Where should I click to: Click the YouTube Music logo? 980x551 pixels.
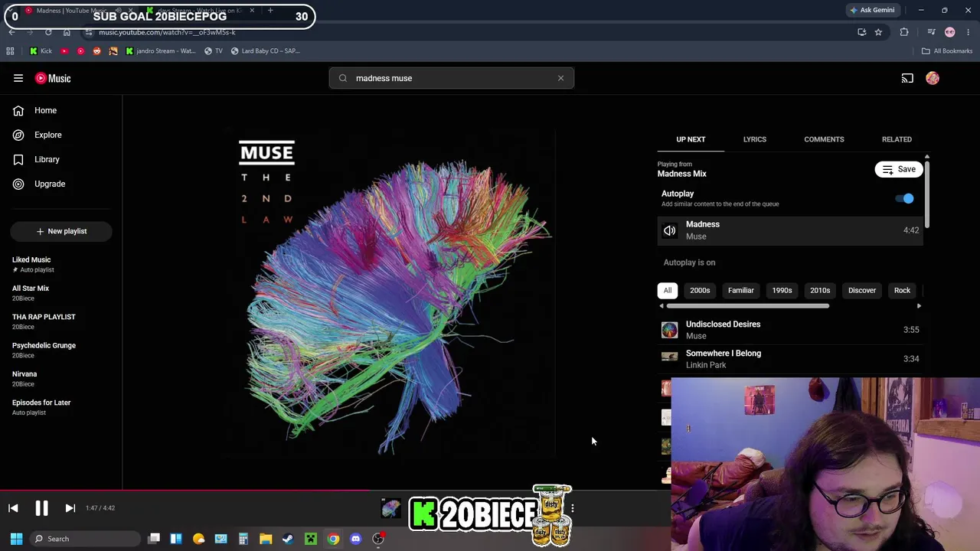pyautogui.click(x=53, y=78)
